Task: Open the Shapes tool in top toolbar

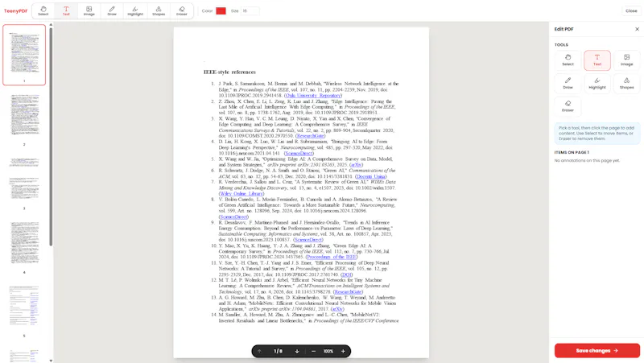Action: click(159, 11)
